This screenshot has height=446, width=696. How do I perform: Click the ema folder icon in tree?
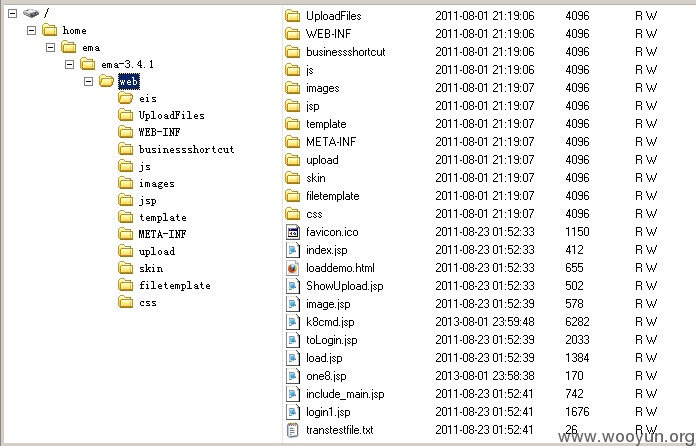coord(69,47)
